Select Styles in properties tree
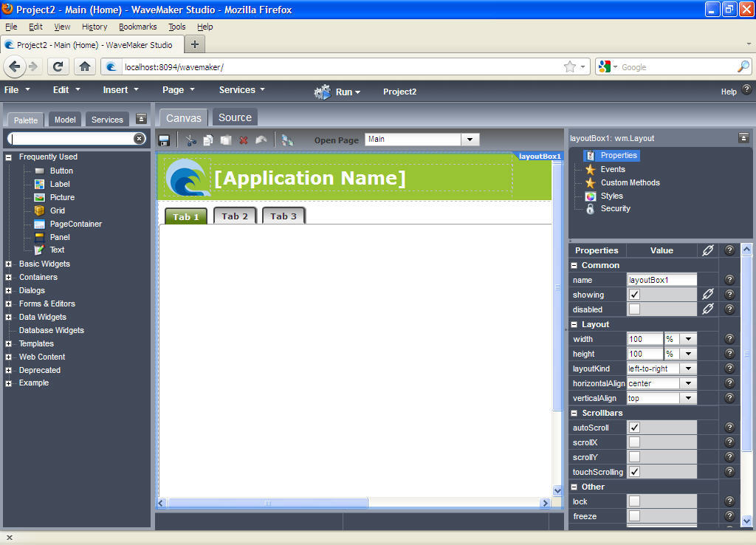Viewport: 756px width, 545px height. pyautogui.click(x=611, y=196)
